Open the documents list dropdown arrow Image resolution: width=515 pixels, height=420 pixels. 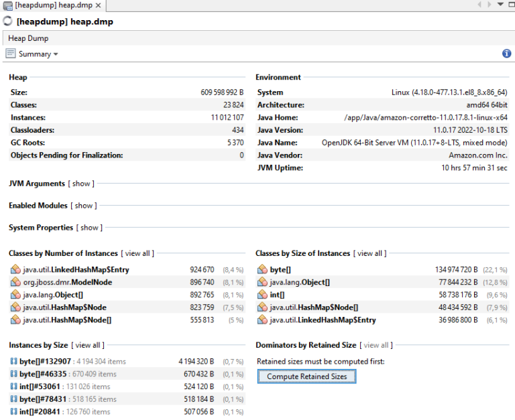point(500,5)
